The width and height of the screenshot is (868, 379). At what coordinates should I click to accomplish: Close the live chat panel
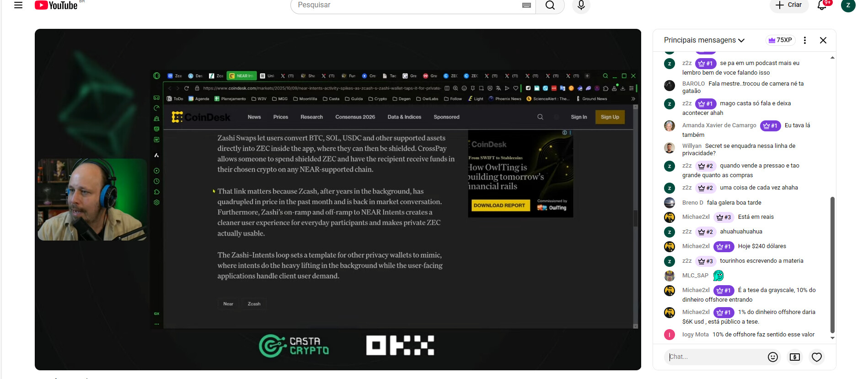[x=823, y=40]
